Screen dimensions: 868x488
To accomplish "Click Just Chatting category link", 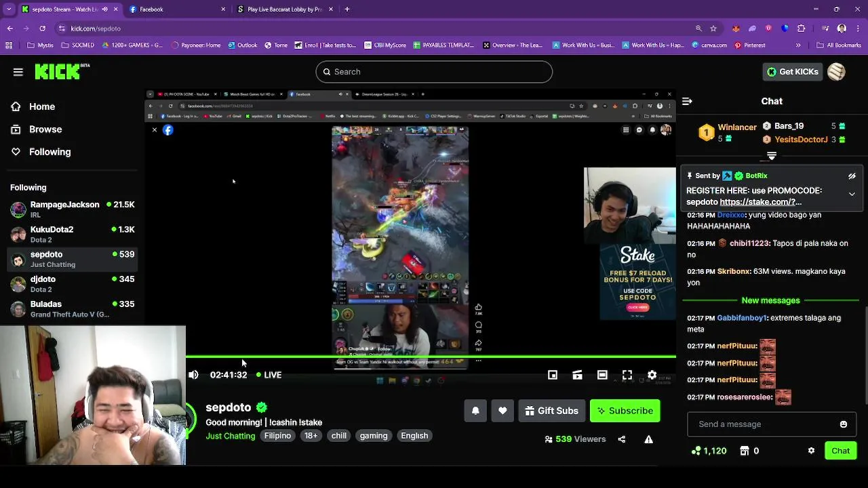I will (x=231, y=436).
